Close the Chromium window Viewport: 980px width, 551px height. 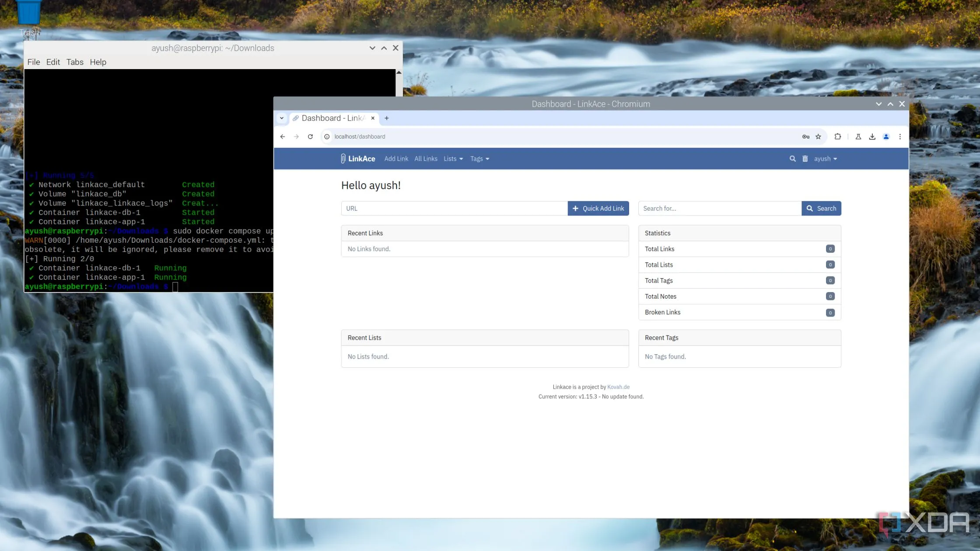click(902, 104)
